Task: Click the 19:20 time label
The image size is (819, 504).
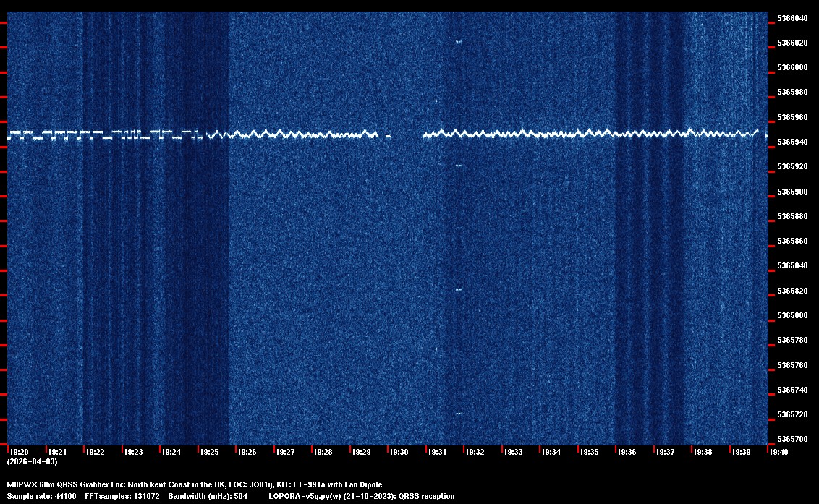Action: click(19, 452)
